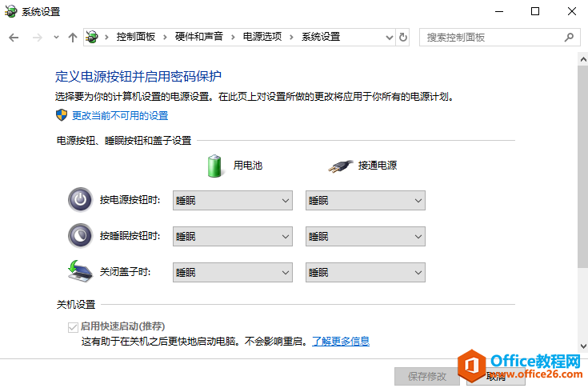Click the sleep button moon icon
588x388 pixels.
80,235
